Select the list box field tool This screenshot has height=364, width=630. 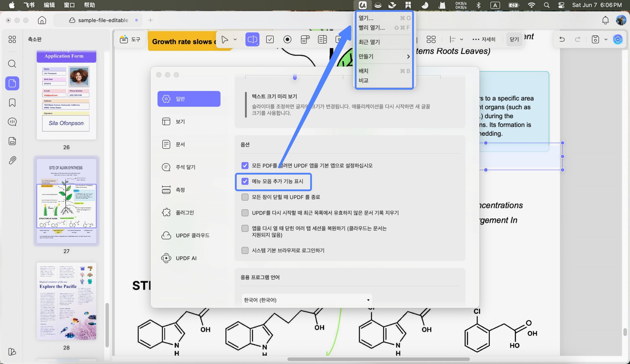pos(322,39)
